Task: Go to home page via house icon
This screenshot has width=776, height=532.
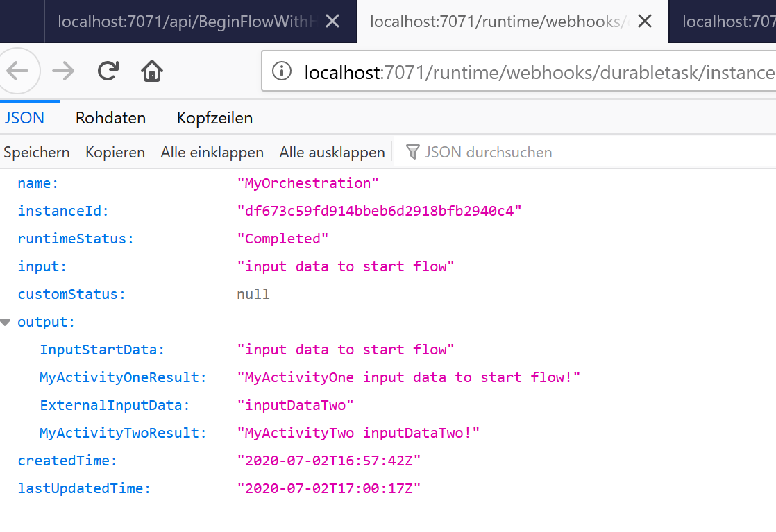Action: point(151,71)
